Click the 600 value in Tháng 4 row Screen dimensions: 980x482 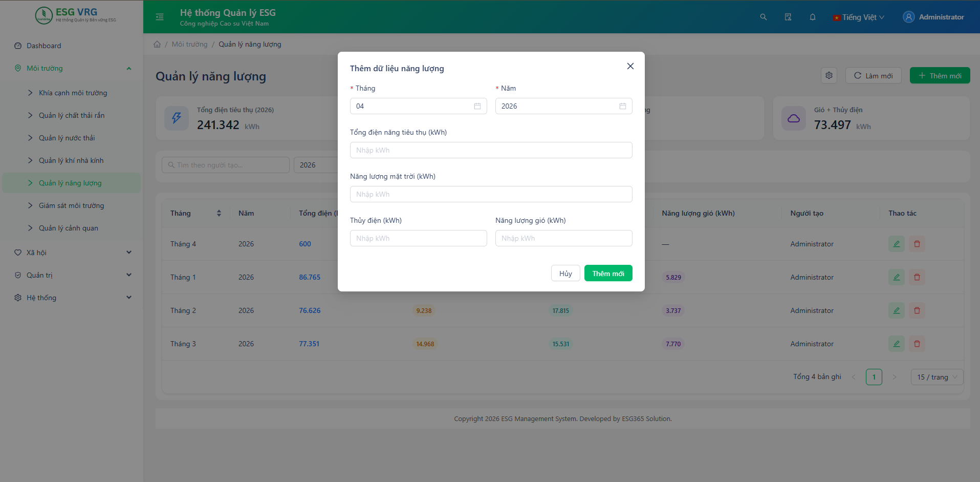[305, 244]
